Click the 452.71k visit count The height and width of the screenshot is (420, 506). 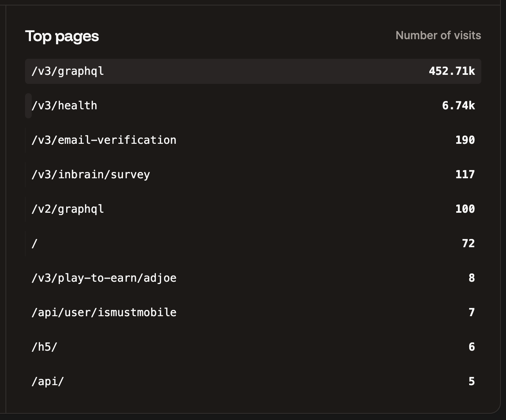[452, 71]
